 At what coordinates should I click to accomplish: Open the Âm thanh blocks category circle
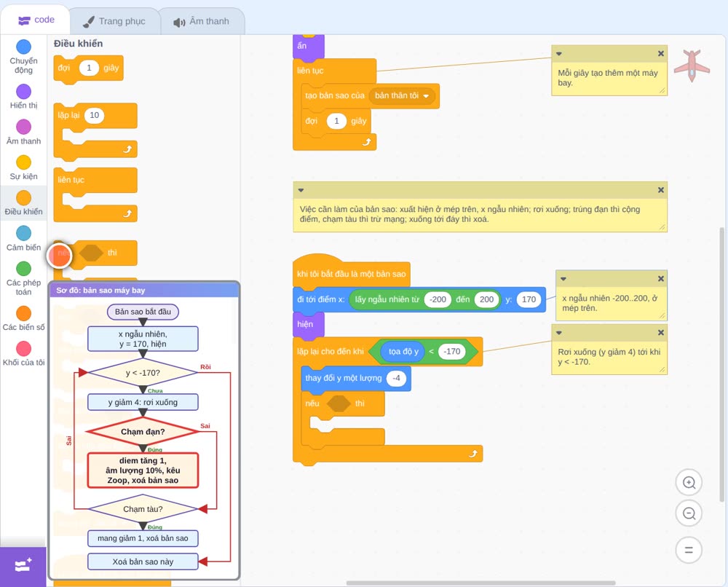click(x=24, y=127)
